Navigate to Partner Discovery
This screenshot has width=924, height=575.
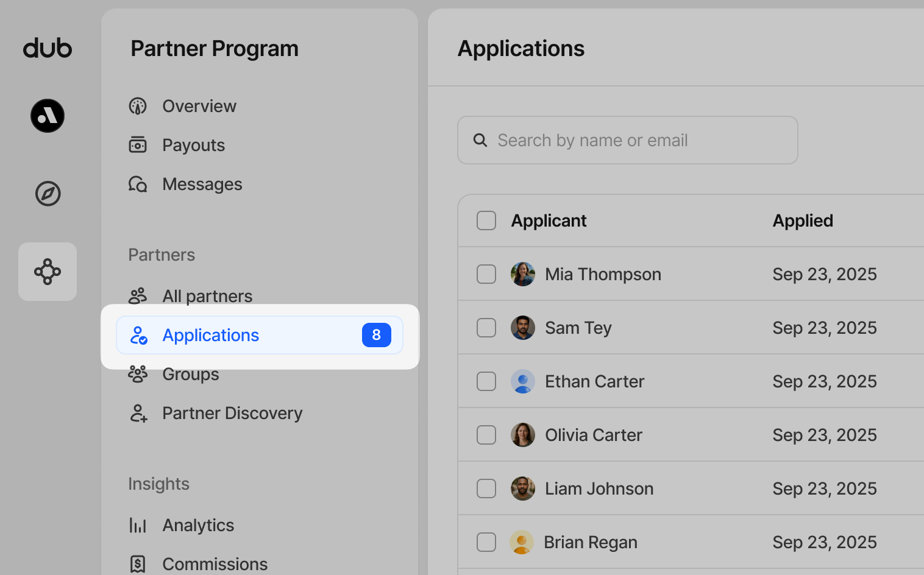coord(232,413)
